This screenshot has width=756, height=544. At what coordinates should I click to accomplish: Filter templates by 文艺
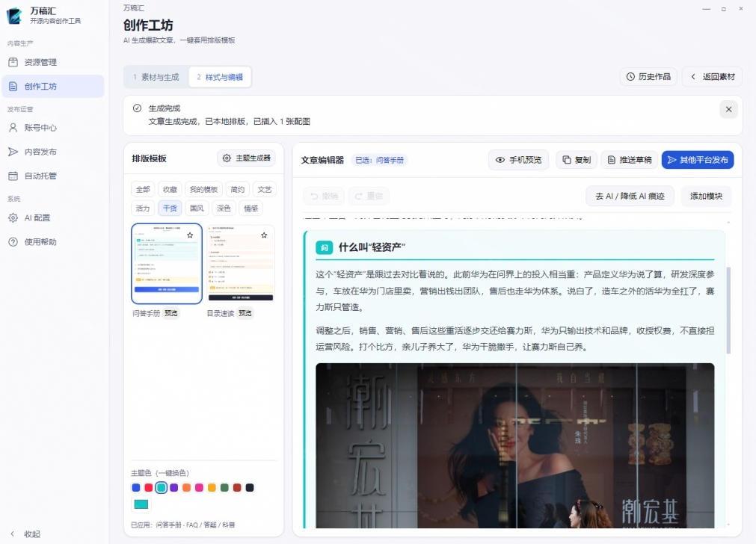264,189
